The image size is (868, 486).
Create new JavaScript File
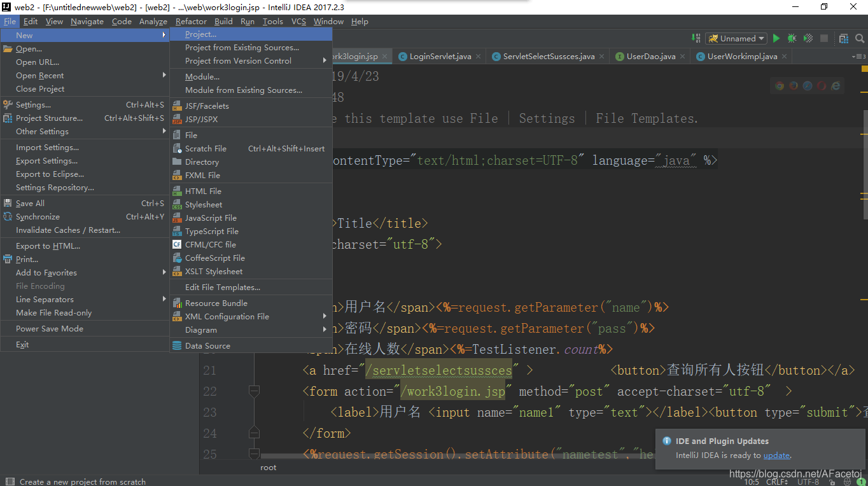click(x=251, y=218)
